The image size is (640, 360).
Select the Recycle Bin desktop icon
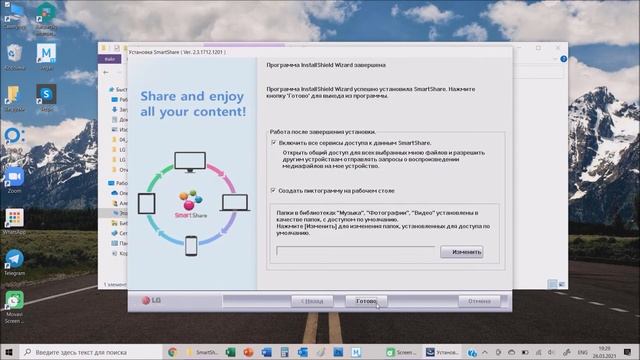[14, 57]
